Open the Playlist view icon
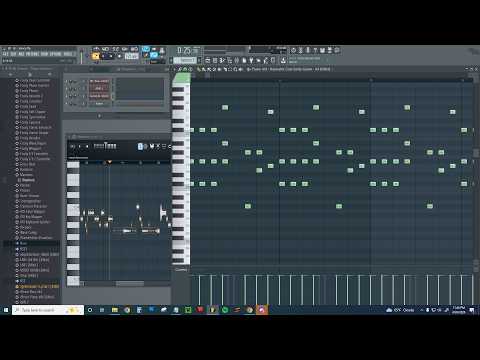This screenshot has height=360, width=480. (x=208, y=60)
